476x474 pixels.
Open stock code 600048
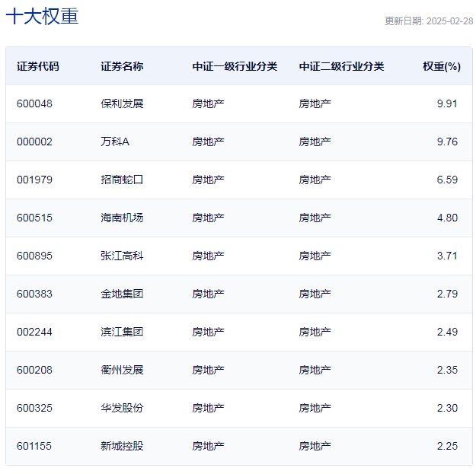[x=34, y=103]
